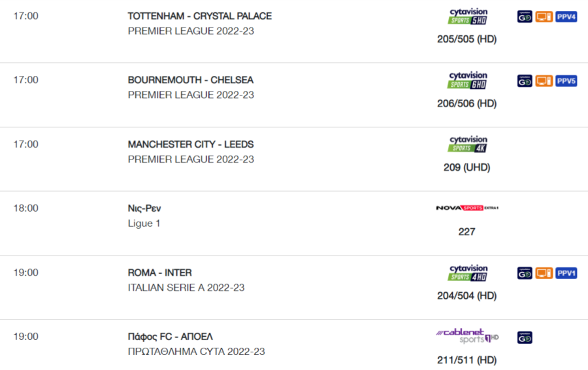The height and width of the screenshot is (370, 588).
Task: Click channel number 209 (UHD) text
Action: click(x=467, y=167)
